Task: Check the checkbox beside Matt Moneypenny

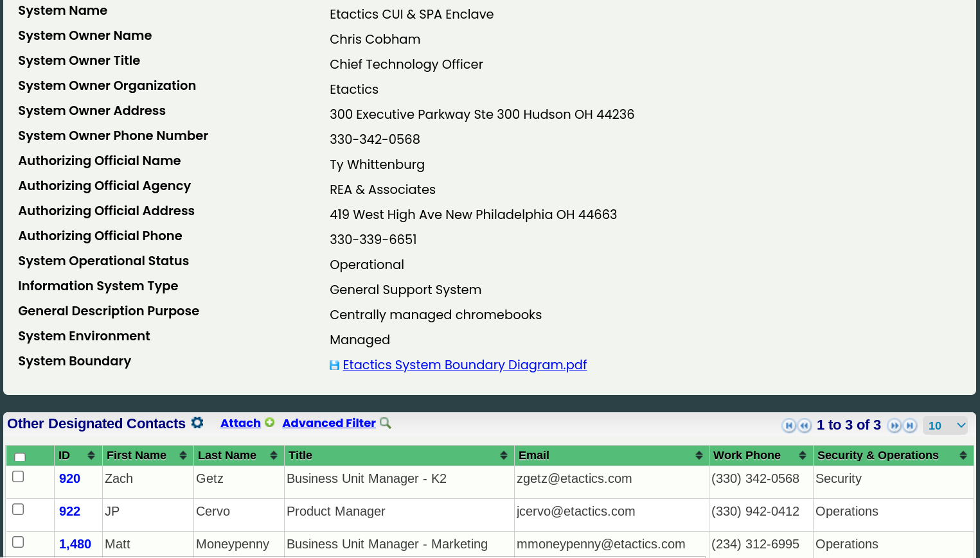Action: click(19, 541)
